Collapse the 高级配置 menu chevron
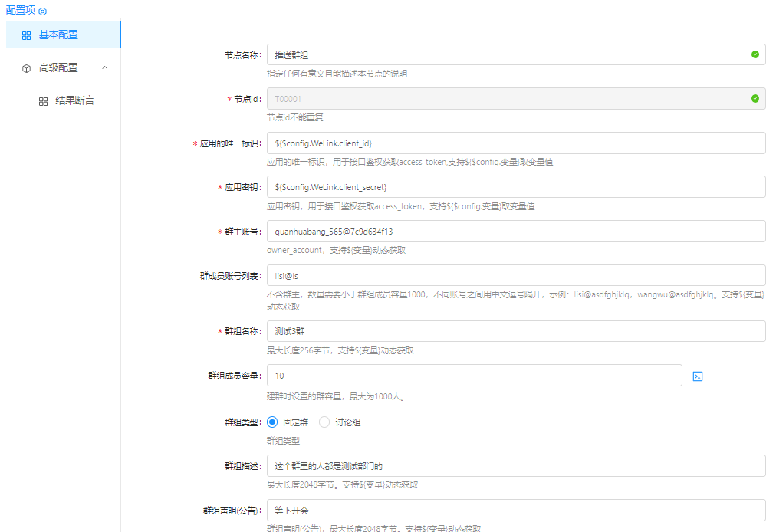 (105, 67)
